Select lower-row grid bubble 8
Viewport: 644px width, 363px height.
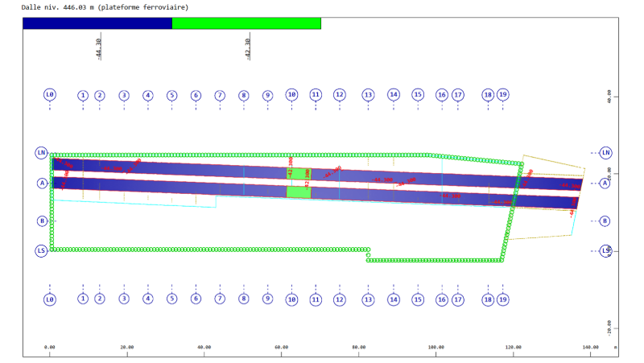(x=244, y=299)
